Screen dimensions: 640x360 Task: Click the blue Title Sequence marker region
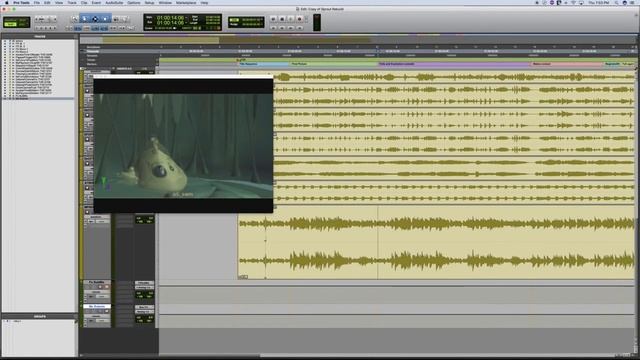(263, 64)
